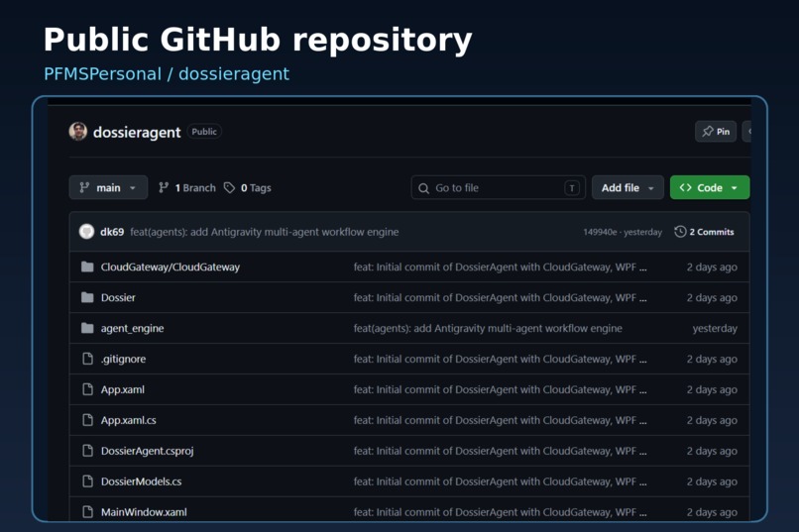The width and height of the screenshot is (799, 532).
Task: Click the T keyboard shortcut hint badge
Action: click(x=572, y=188)
